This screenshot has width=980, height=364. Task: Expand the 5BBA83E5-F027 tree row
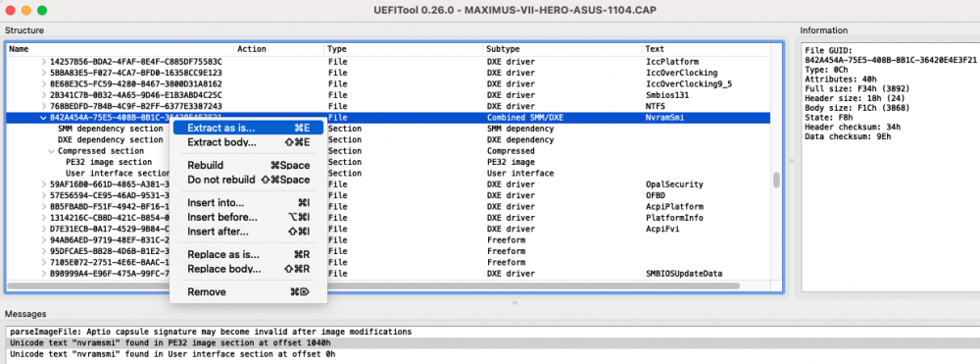(x=44, y=73)
